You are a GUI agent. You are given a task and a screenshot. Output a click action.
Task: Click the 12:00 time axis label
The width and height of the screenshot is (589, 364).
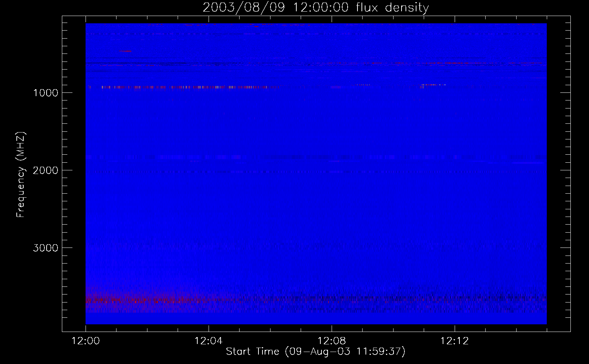86,341
